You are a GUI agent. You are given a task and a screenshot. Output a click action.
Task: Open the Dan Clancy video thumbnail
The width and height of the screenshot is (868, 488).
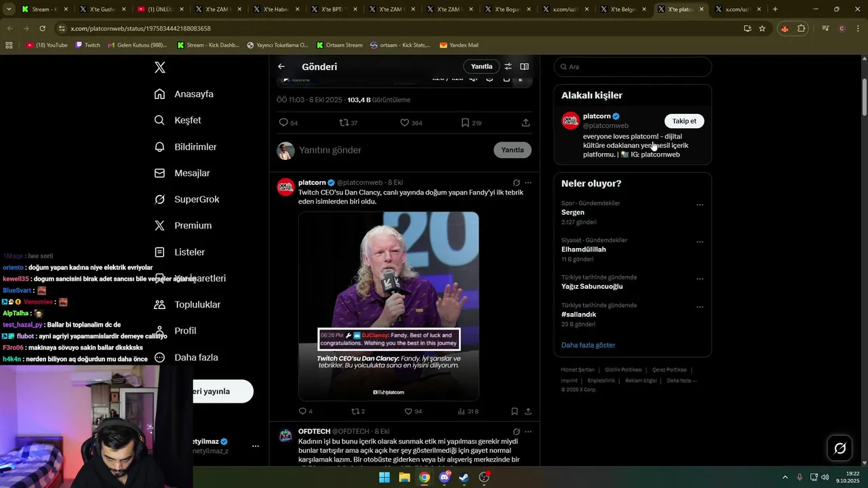coord(389,306)
